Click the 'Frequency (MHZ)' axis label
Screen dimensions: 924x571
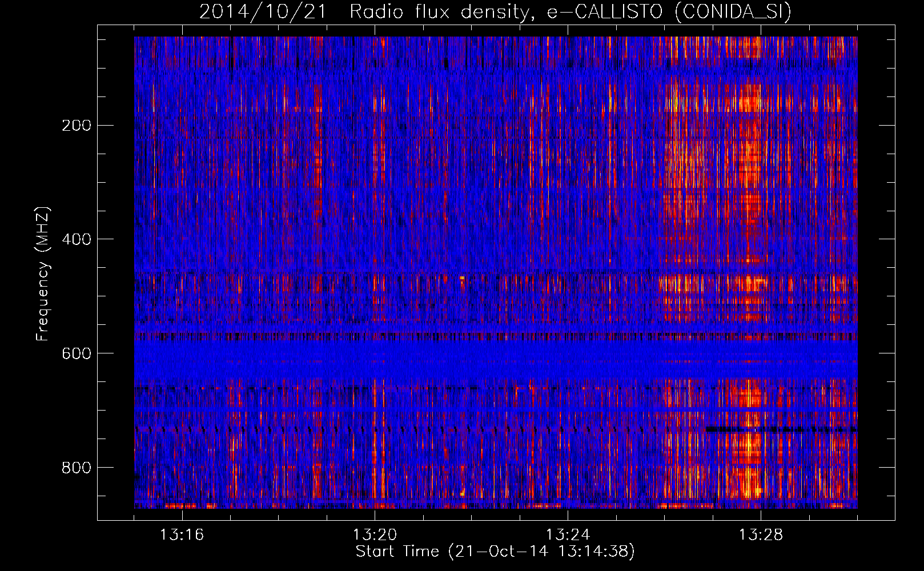click(43, 274)
